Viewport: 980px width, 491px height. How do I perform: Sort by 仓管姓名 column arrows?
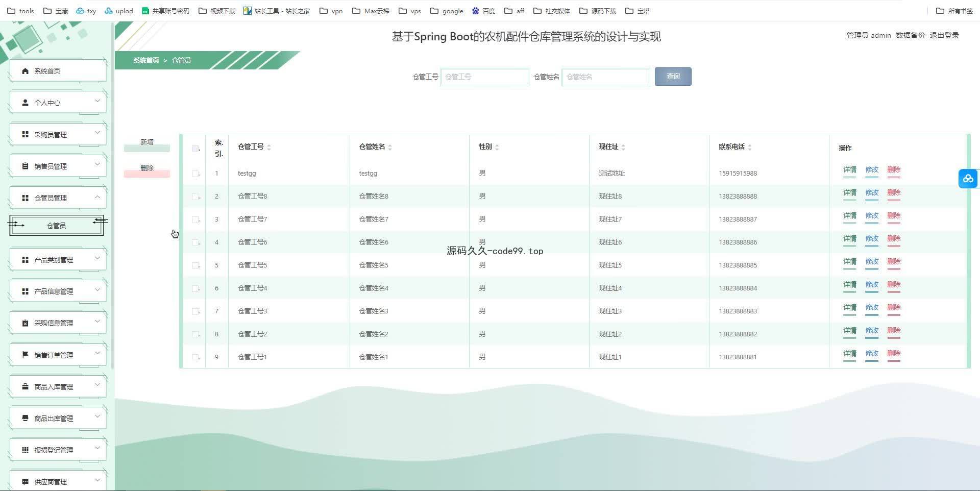[x=390, y=148]
